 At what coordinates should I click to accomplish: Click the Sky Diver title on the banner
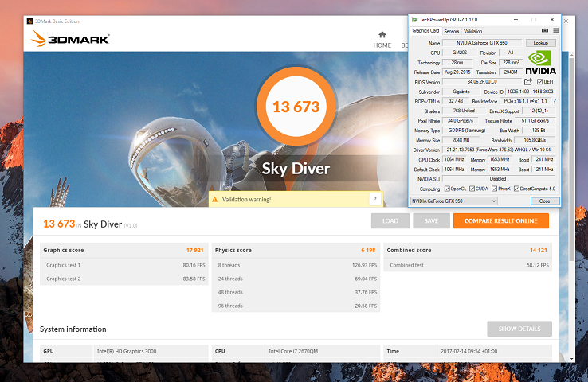[296, 169]
